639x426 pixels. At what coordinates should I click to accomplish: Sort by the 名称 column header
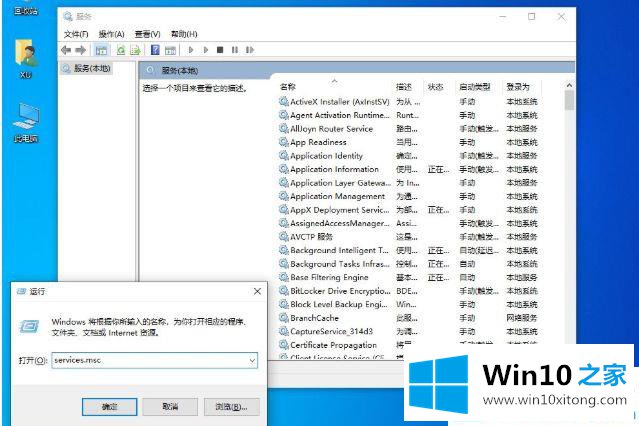(288, 86)
